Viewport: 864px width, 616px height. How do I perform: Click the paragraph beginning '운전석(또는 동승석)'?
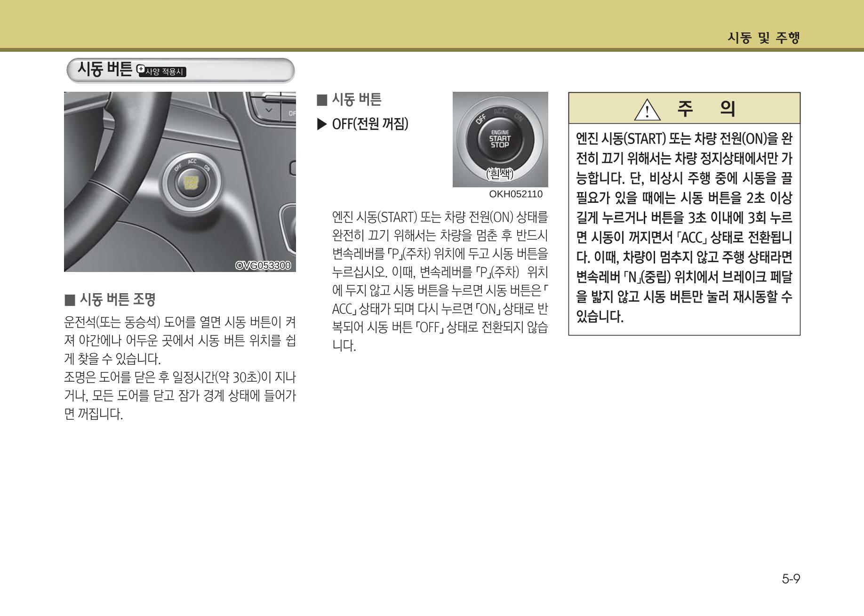pos(180,341)
